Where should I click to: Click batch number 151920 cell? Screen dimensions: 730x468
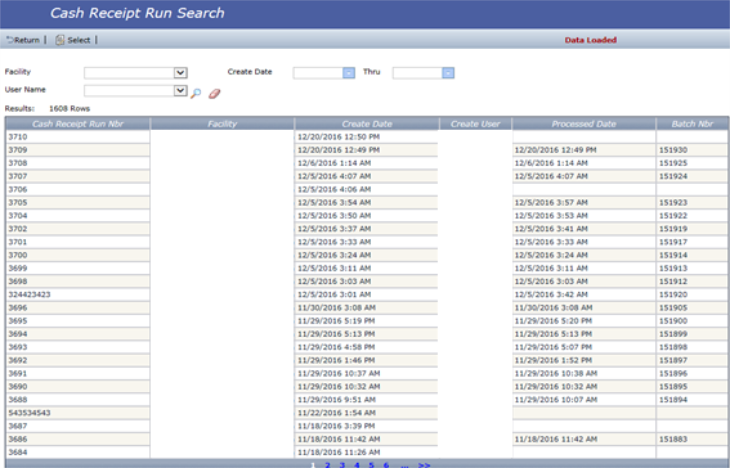tap(692, 295)
